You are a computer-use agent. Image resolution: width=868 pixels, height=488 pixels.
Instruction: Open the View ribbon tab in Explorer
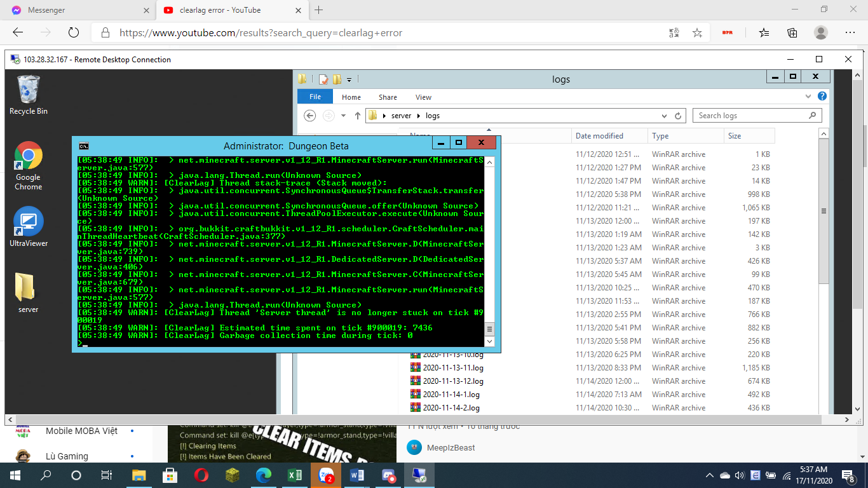[x=423, y=97]
